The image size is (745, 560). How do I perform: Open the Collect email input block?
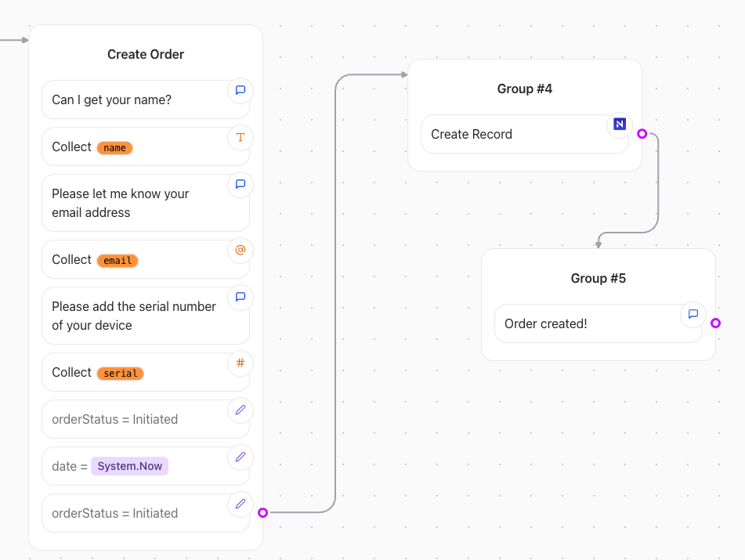click(x=146, y=260)
